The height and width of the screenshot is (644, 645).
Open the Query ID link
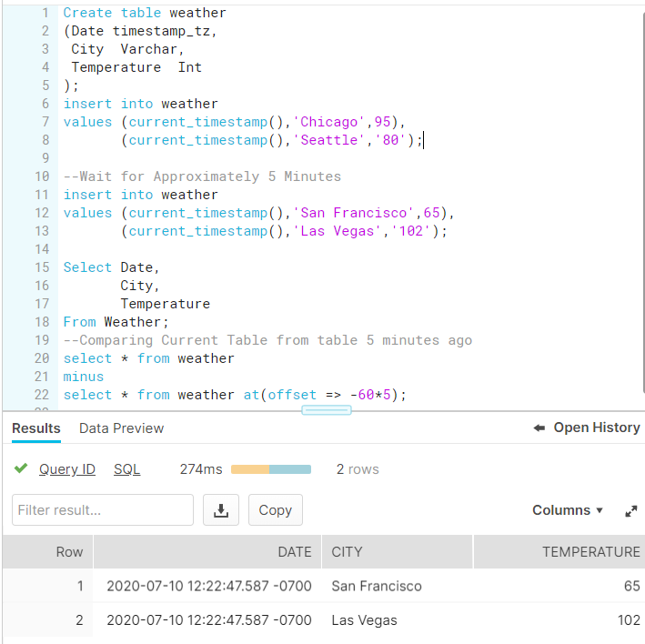[x=67, y=469]
